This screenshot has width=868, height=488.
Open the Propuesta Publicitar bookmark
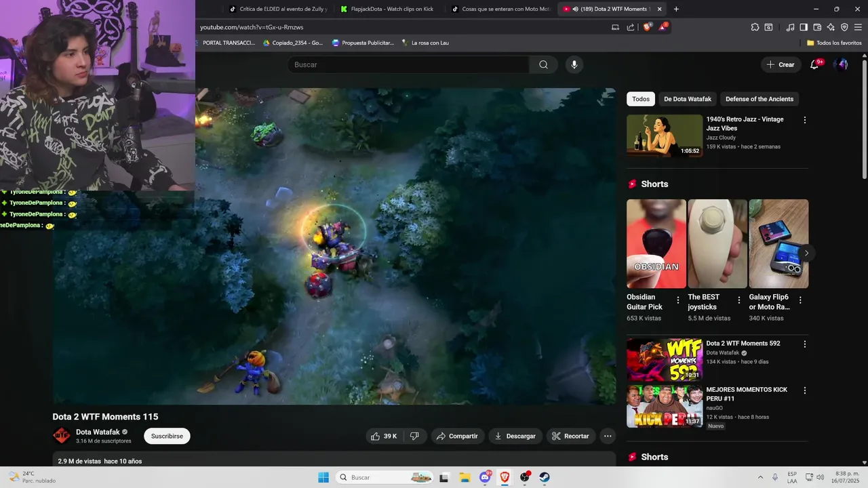click(363, 43)
